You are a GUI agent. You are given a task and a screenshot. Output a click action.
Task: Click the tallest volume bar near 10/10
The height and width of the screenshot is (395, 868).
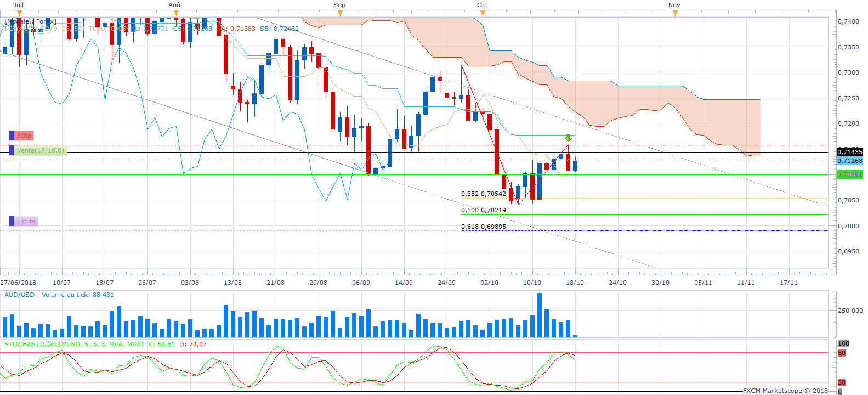pos(540,315)
